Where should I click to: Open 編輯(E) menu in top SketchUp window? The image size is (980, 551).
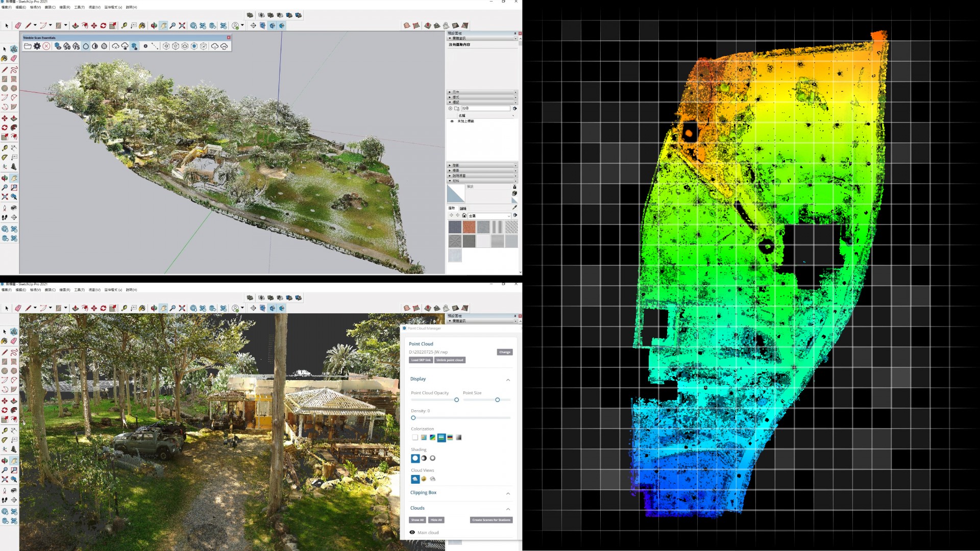[x=21, y=7]
